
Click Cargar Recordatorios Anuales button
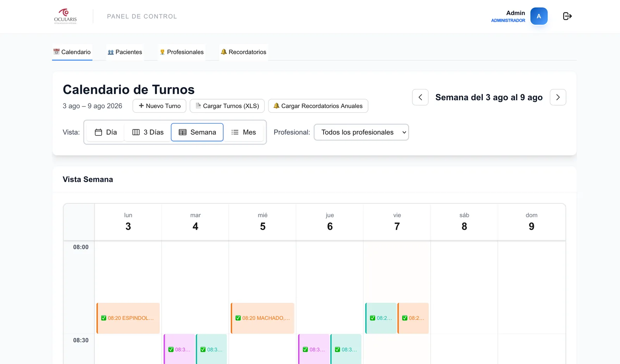click(318, 106)
